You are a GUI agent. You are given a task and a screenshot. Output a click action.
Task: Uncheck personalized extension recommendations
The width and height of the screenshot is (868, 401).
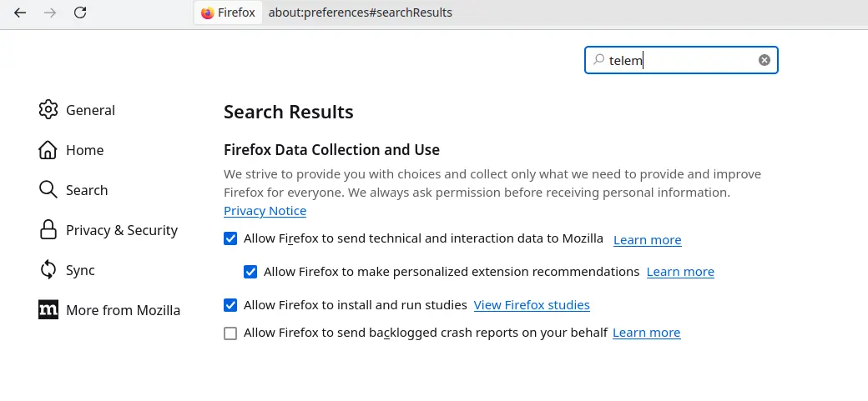pyautogui.click(x=250, y=272)
